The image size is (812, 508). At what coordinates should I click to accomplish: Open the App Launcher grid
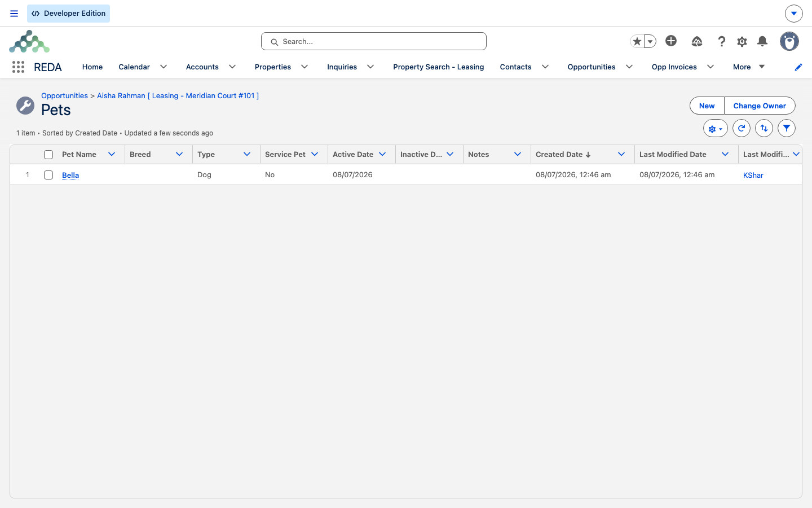18,67
